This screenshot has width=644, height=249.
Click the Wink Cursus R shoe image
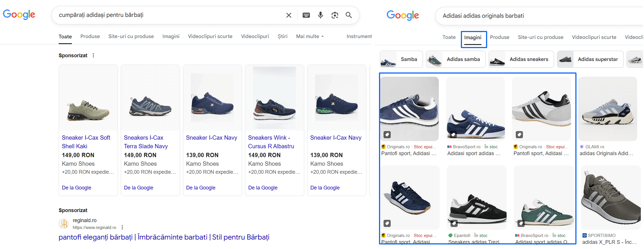[x=274, y=98]
